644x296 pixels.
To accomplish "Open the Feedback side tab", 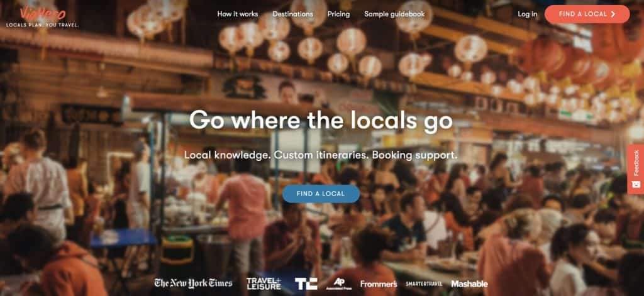I will point(636,169).
